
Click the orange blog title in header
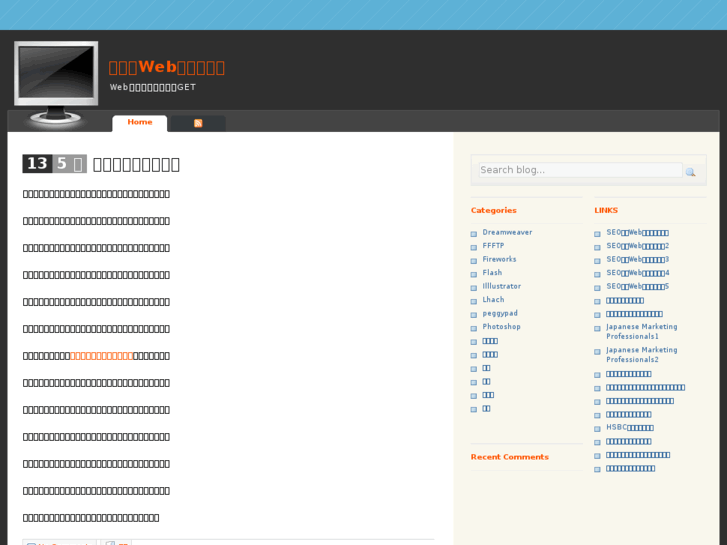pos(166,67)
